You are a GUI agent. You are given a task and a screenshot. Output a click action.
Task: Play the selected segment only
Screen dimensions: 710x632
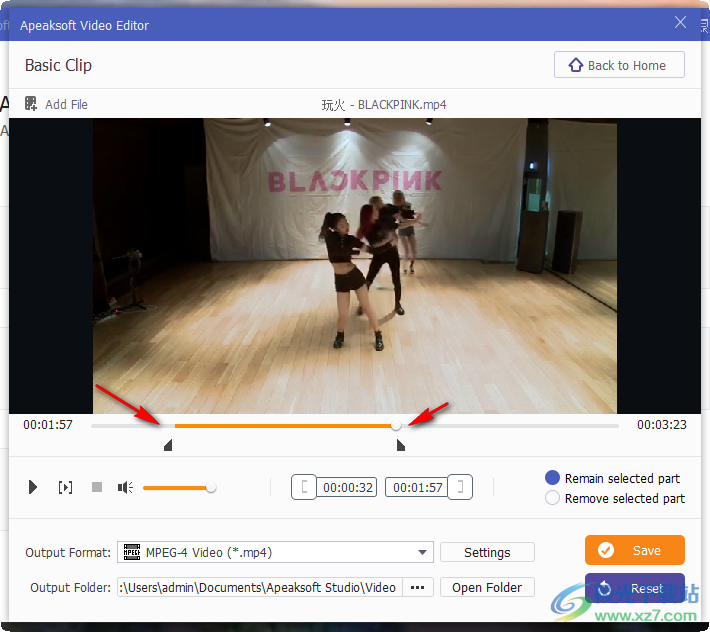tap(65, 488)
